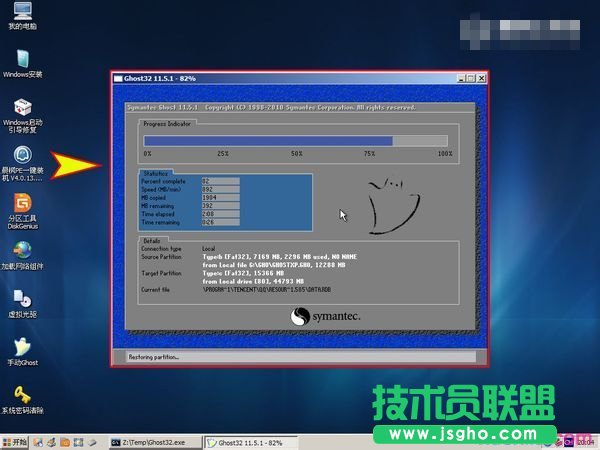Screen dimensions: 600x450
Task: Click the Percent complete value 82
Action: point(220,181)
